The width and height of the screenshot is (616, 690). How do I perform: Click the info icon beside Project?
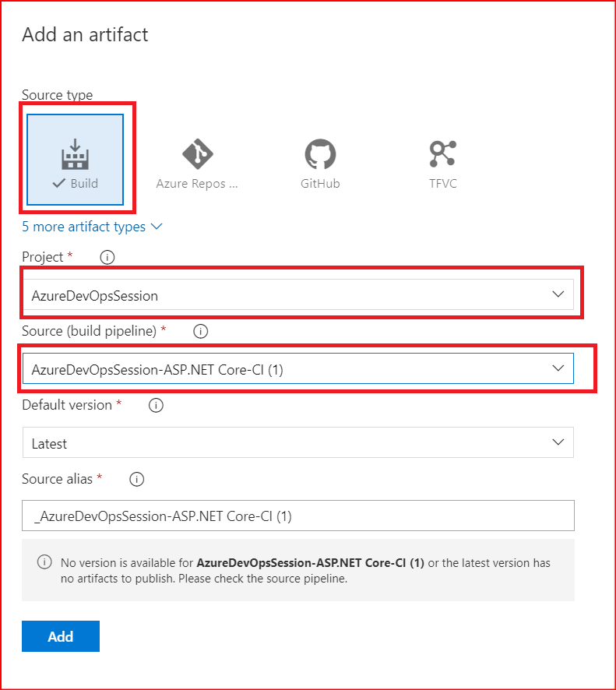107,257
